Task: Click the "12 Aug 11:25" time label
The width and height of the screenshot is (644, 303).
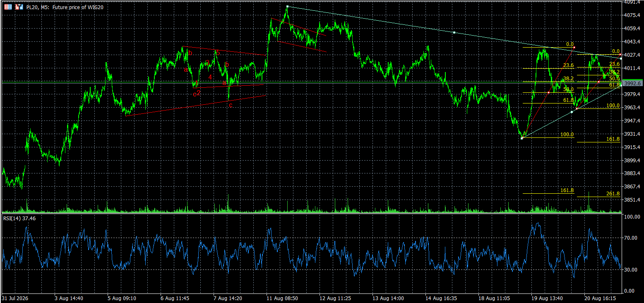Action: pos(335,298)
